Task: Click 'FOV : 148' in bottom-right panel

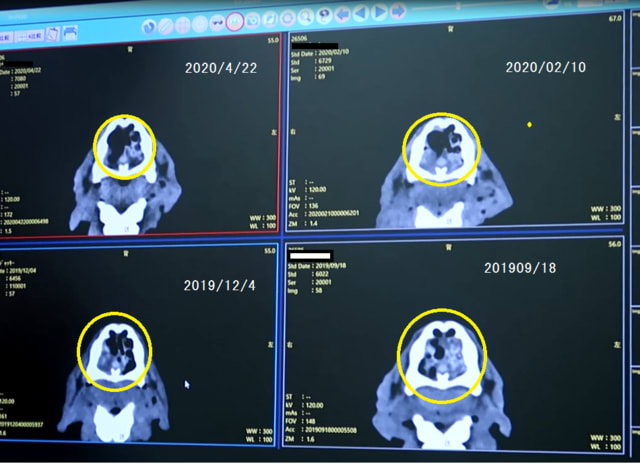Action: 301,421
